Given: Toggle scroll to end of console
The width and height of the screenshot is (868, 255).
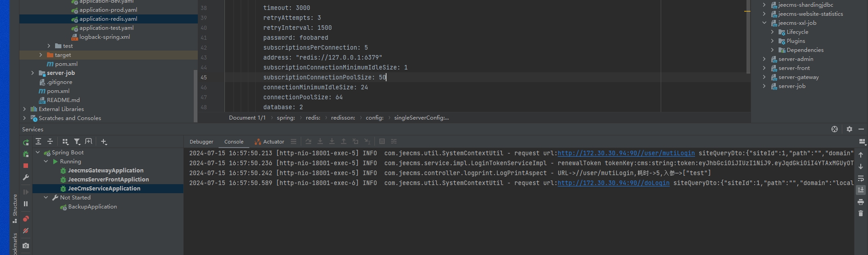Looking at the screenshot, I should [861, 190].
